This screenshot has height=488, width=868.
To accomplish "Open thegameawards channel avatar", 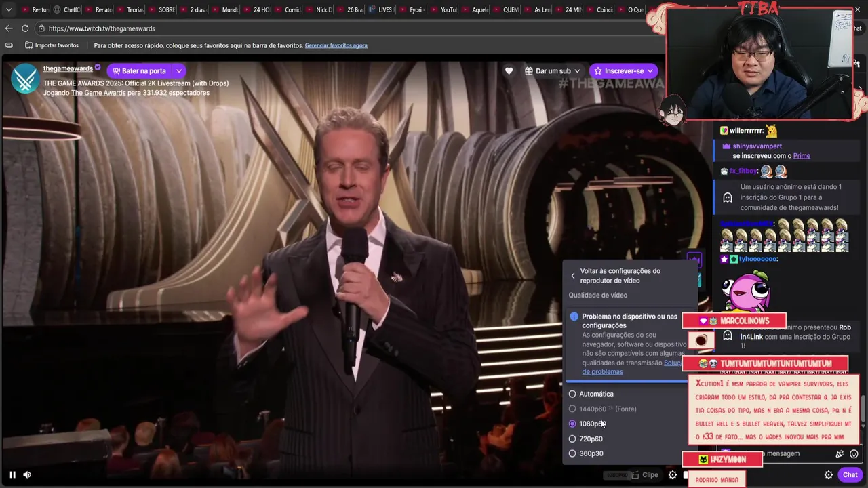I will click(24, 79).
